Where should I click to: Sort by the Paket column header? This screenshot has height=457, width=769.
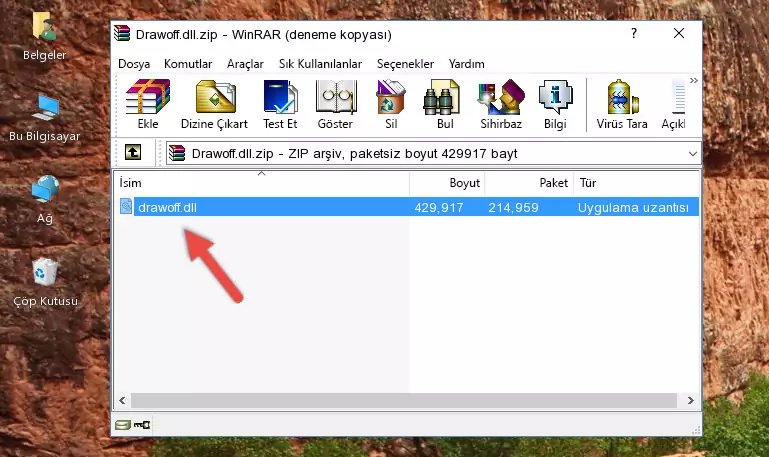pos(529,183)
